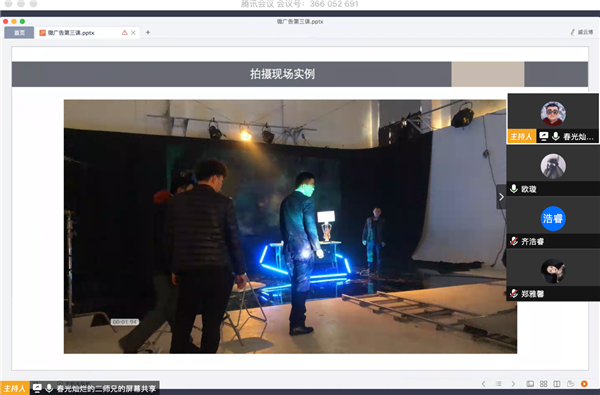Click the orange slideshow play button
600x395 pixels.
coord(584,384)
